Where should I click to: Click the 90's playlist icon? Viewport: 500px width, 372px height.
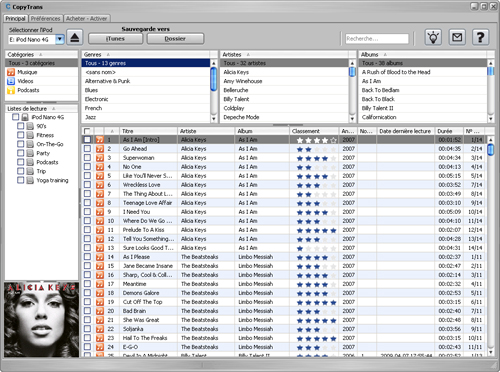[x=30, y=126]
